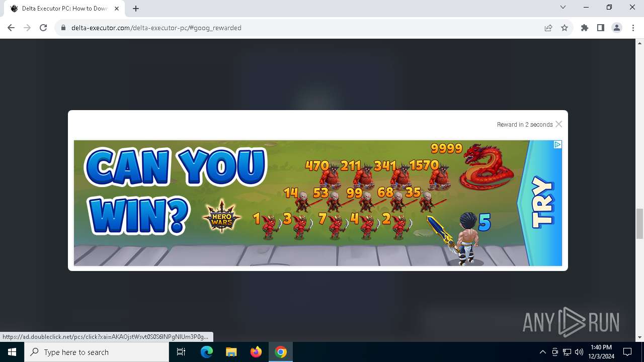This screenshot has width=644, height=362.
Task: Go back to the previous page
Action: tap(11, 28)
